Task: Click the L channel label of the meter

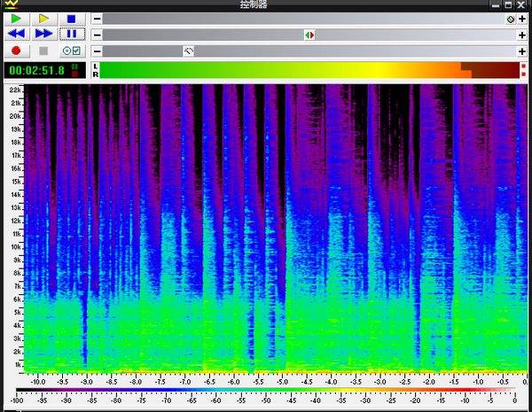Action: (x=96, y=66)
